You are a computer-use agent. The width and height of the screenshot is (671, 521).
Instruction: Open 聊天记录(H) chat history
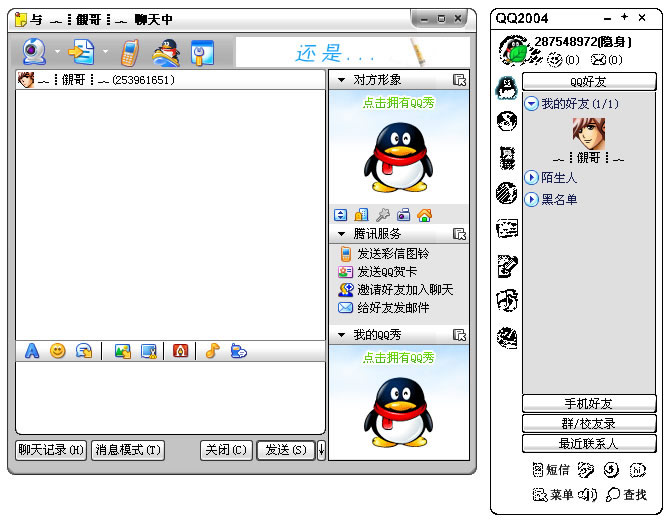(x=51, y=450)
